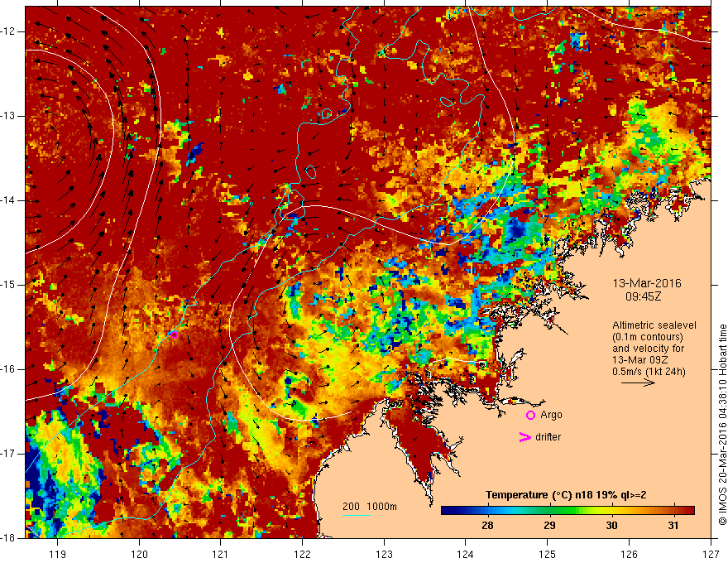Click the longitude label '120'
The height and width of the screenshot is (563, 728).
click(139, 554)
